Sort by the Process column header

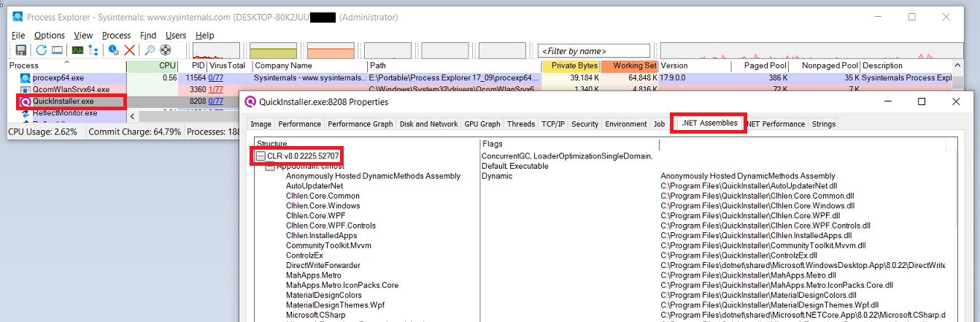pos(66,66)
